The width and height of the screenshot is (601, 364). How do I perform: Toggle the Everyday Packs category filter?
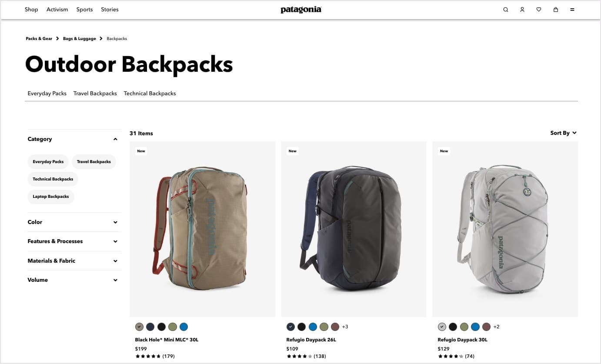tap(48, 162)
